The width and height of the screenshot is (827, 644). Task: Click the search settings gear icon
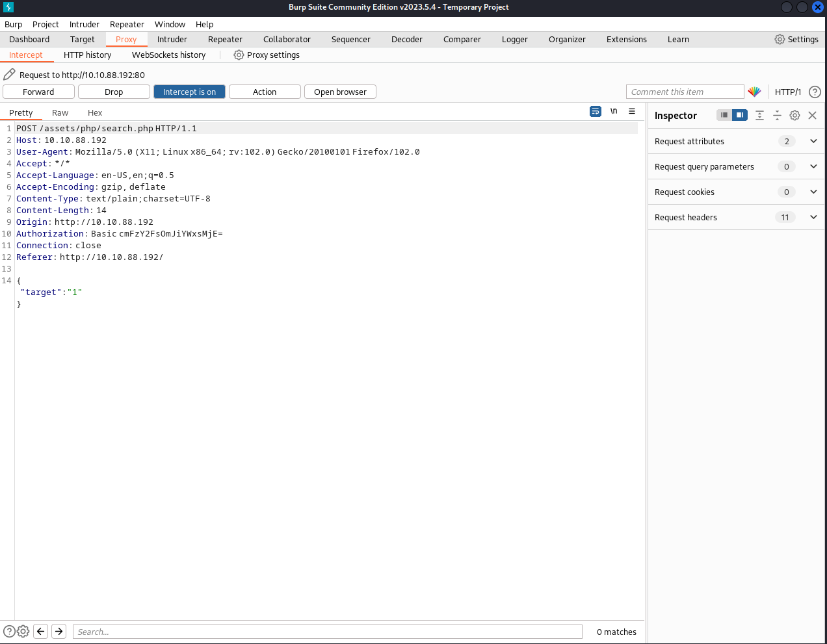(x=23, y=631)
